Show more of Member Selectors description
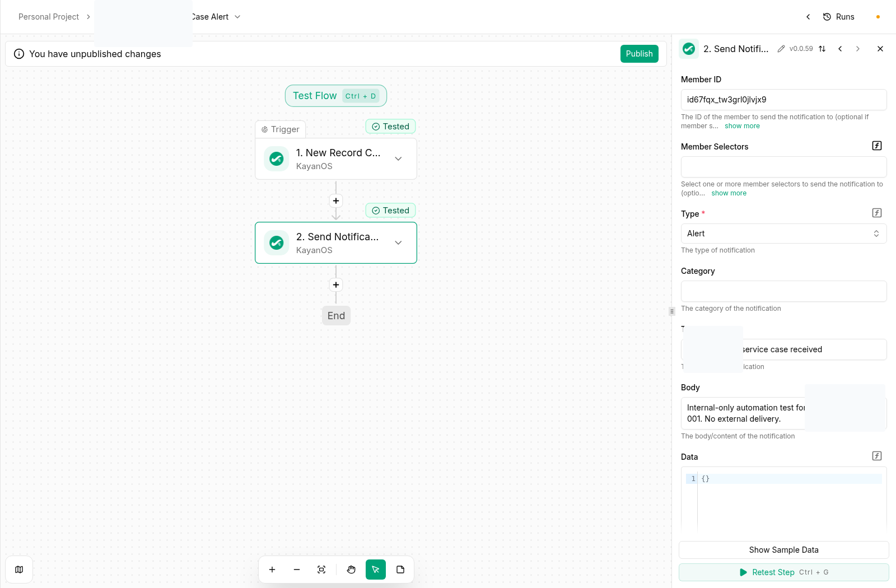The width and height of the screenshot is (896, 588). [x=729, y=193]
